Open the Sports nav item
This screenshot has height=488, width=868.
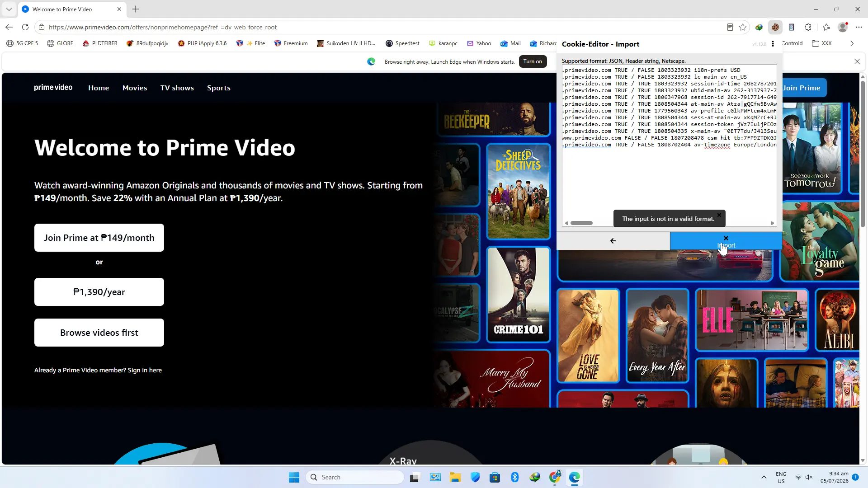point(219,88)
